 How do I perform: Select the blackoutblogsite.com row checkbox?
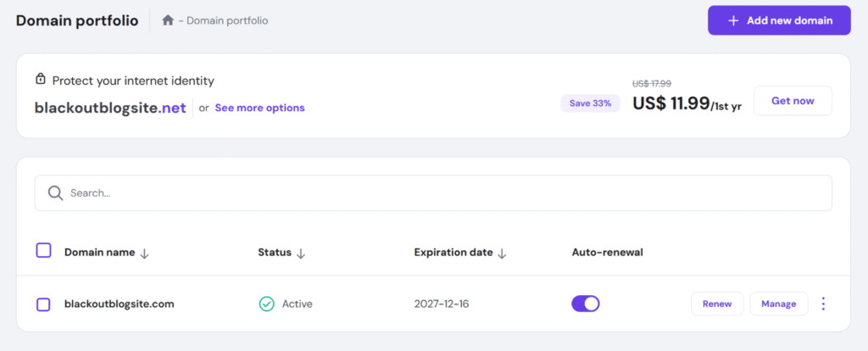click(44, 304)
